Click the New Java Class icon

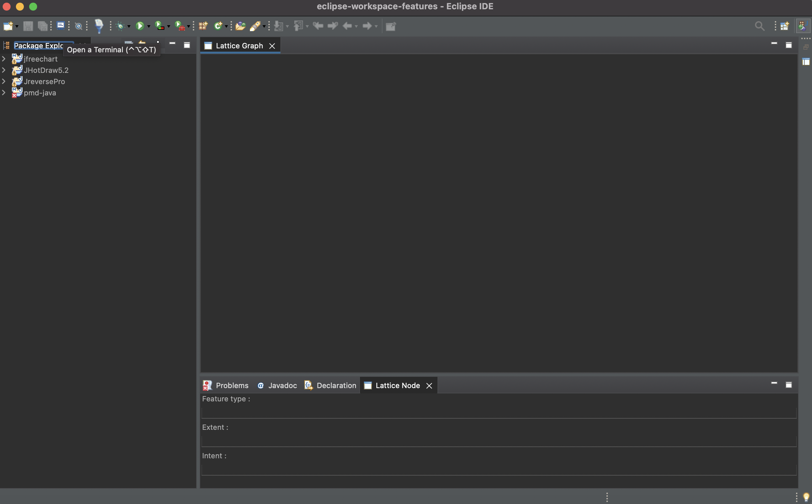point(218,26)
